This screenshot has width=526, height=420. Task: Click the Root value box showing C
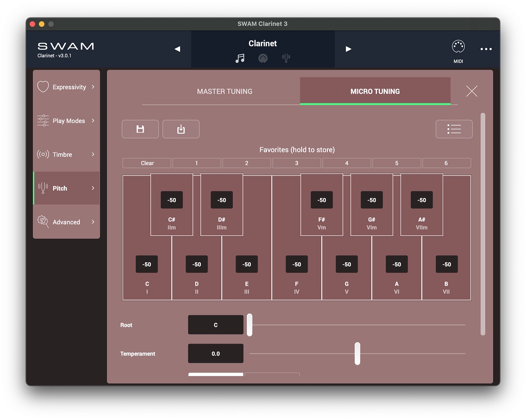click(x=216, y=325)
